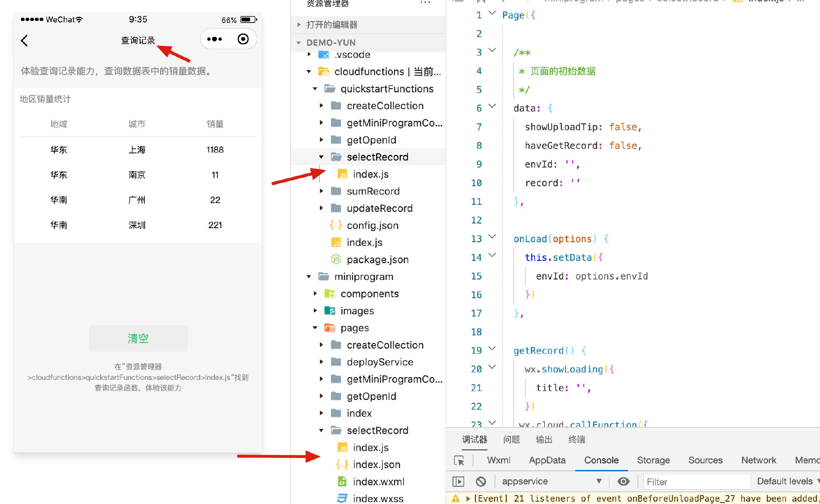Click the 上海 city cell

pyautogui.click(x=137, y=150)
